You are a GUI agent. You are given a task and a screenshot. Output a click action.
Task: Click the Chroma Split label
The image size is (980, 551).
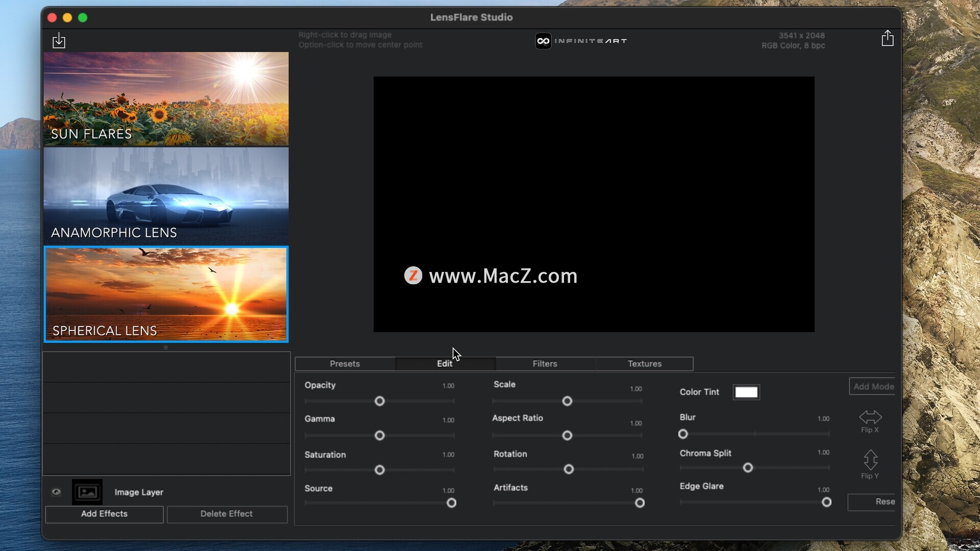click(705, 453)
